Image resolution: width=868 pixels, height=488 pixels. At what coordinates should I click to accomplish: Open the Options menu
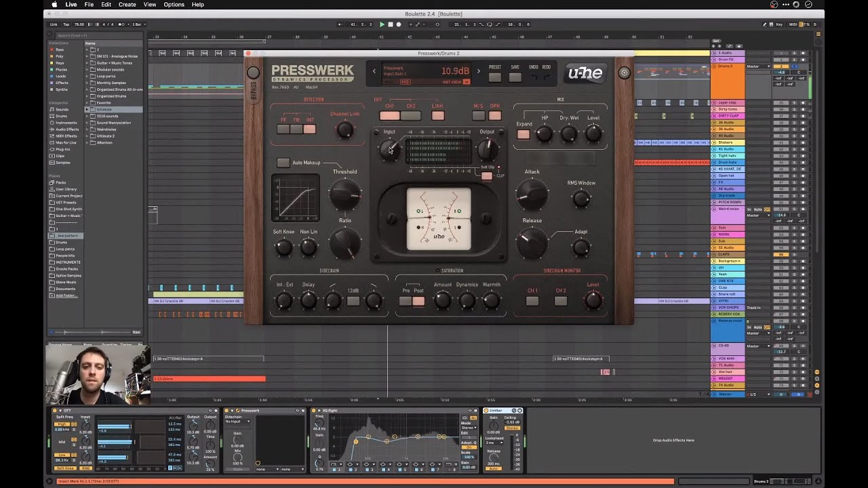(174, 5)
